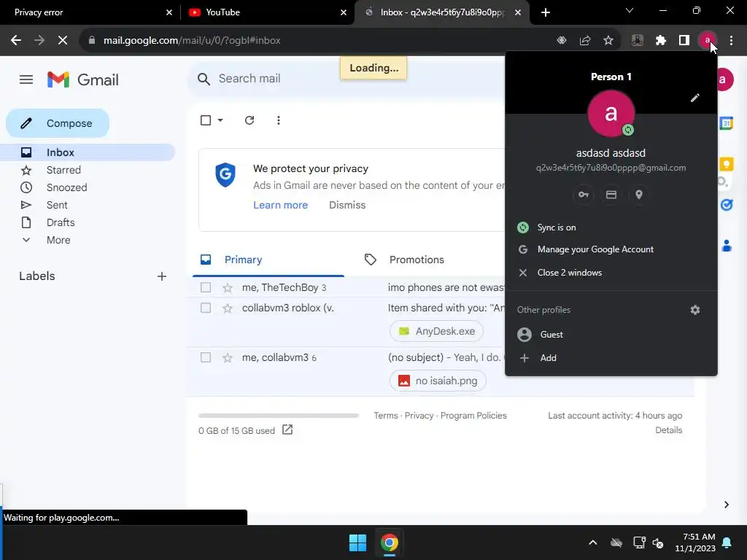
Task: Switch to the Primary tab
Action: point(268,260)
